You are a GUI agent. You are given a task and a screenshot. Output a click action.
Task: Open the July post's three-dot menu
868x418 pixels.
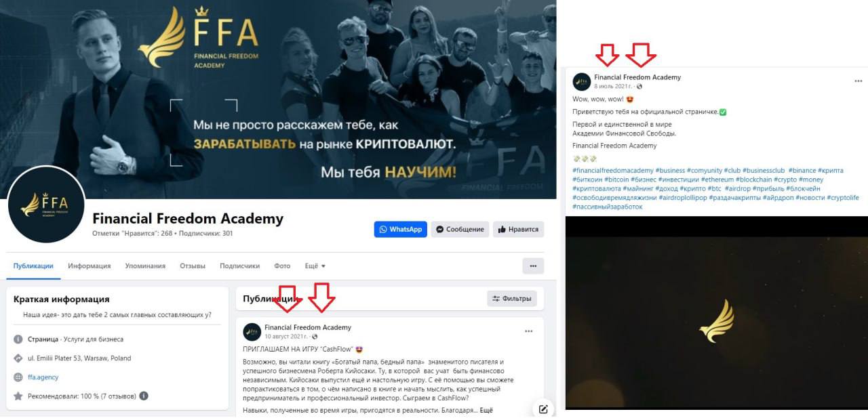pyautogui.click(x=858, y=81)
